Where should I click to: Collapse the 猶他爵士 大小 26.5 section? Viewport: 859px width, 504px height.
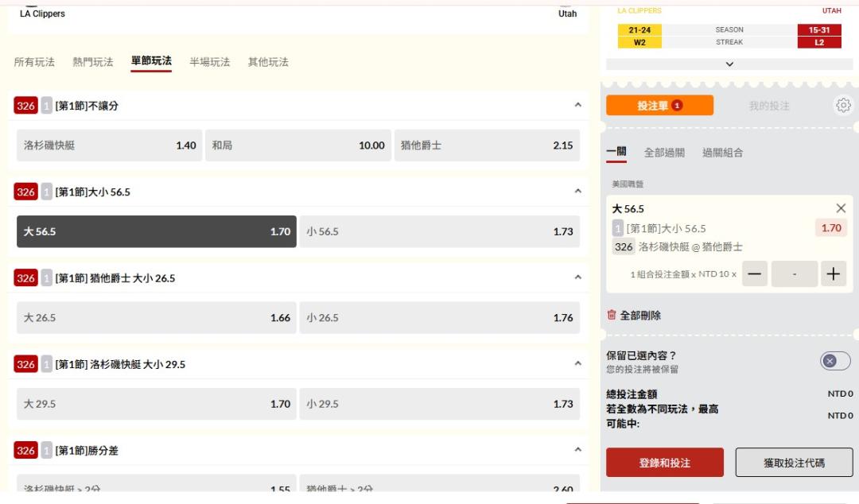tap(577, 277)
